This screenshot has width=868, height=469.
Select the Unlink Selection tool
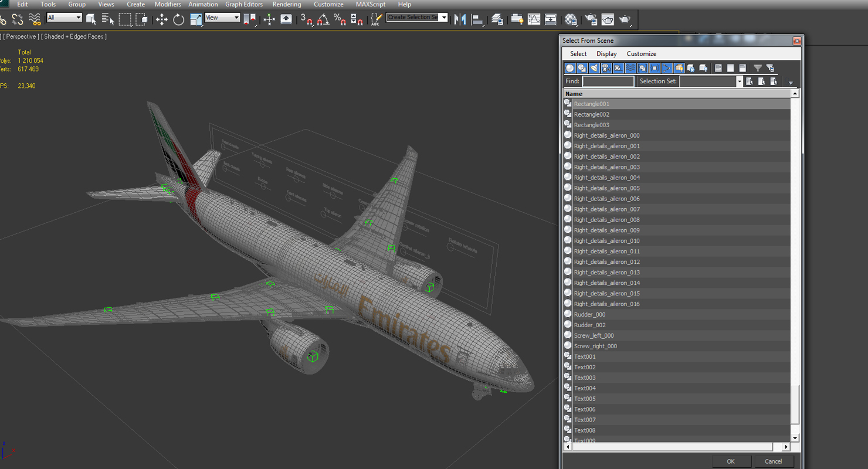[x=18, y=19]
